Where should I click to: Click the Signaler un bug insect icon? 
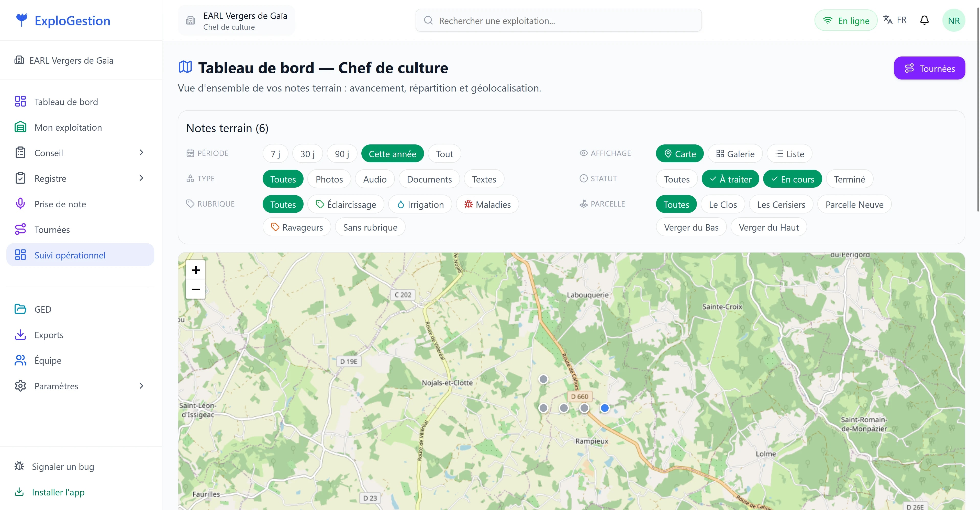19,466
